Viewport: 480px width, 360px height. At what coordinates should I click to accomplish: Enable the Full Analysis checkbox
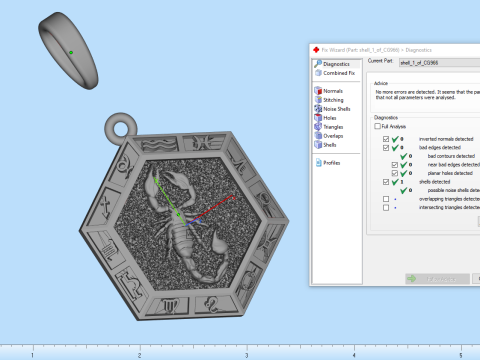click(377, 126)
